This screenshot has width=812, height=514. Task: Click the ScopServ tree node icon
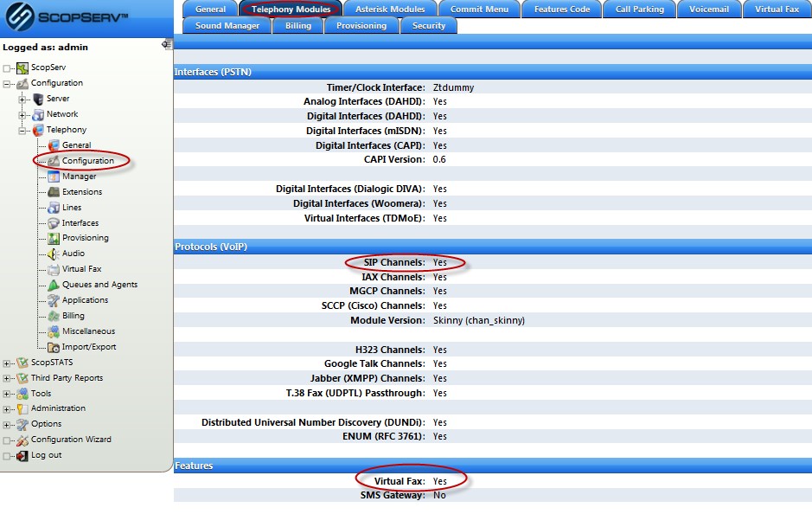pos(22,67)
